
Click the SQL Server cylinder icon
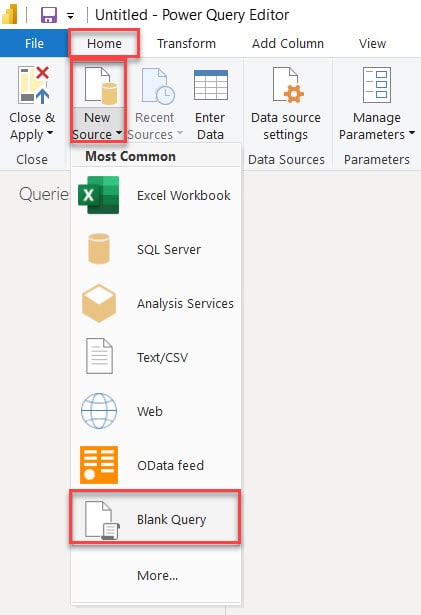click(x=99, y=249)
